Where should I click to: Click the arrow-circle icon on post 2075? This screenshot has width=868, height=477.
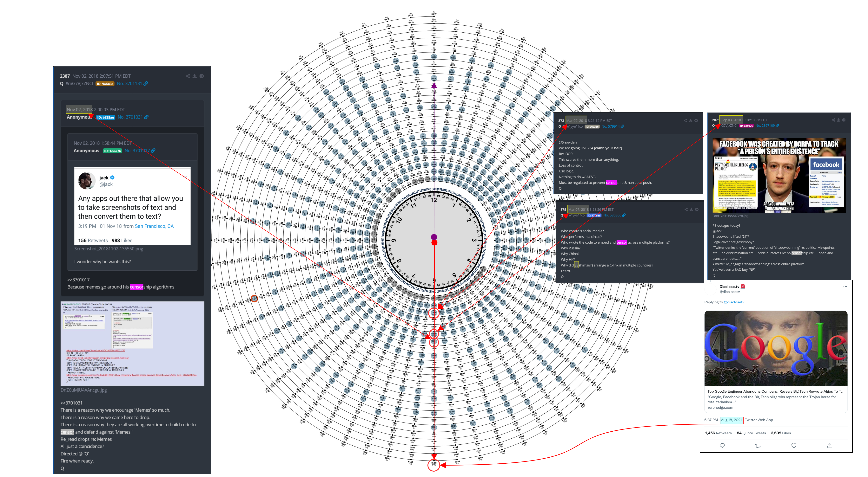pos(844,120)
